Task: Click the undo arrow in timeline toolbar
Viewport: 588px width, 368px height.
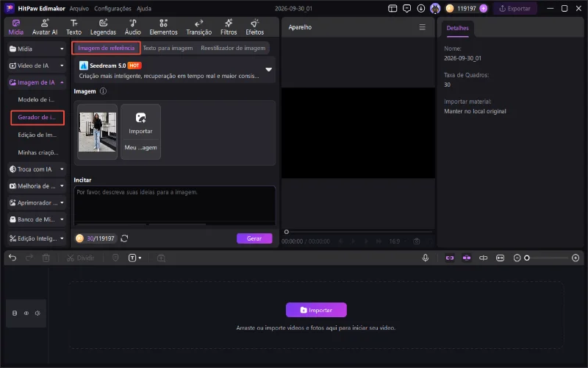Action: coord(12,258)
